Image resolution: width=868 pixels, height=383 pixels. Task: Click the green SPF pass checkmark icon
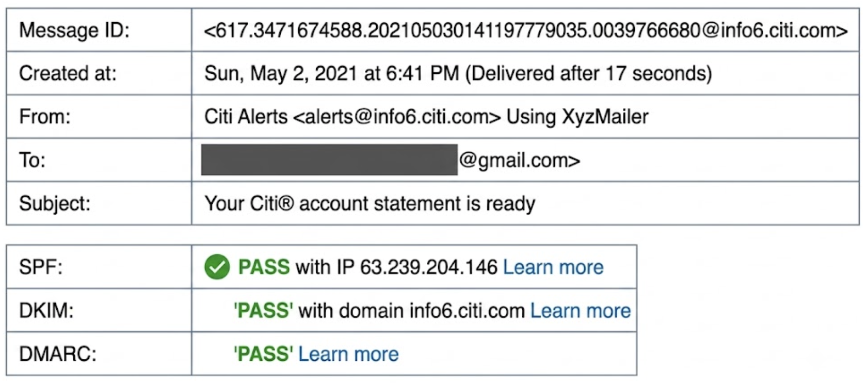pyautogui.click(x=217, y=267)
